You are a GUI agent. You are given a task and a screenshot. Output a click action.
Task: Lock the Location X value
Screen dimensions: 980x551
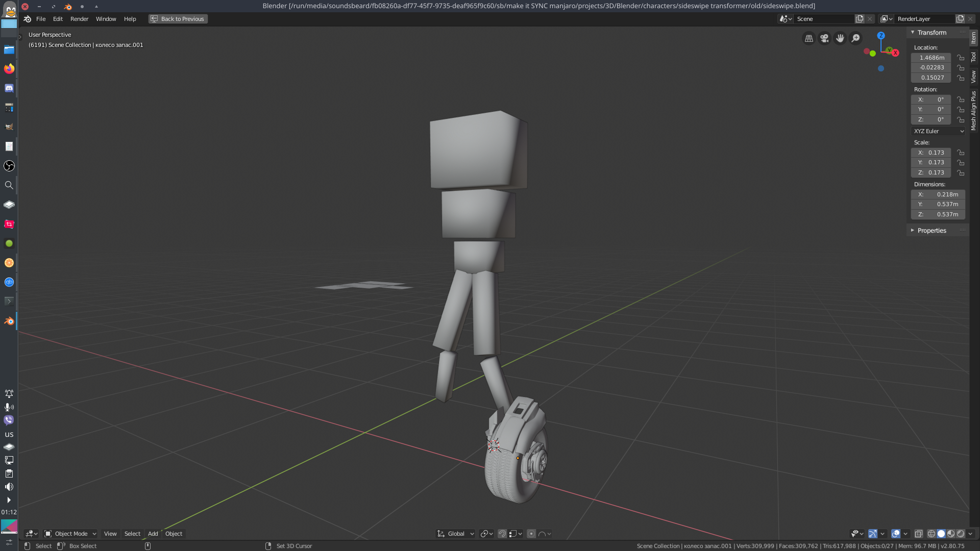[961, 58]
